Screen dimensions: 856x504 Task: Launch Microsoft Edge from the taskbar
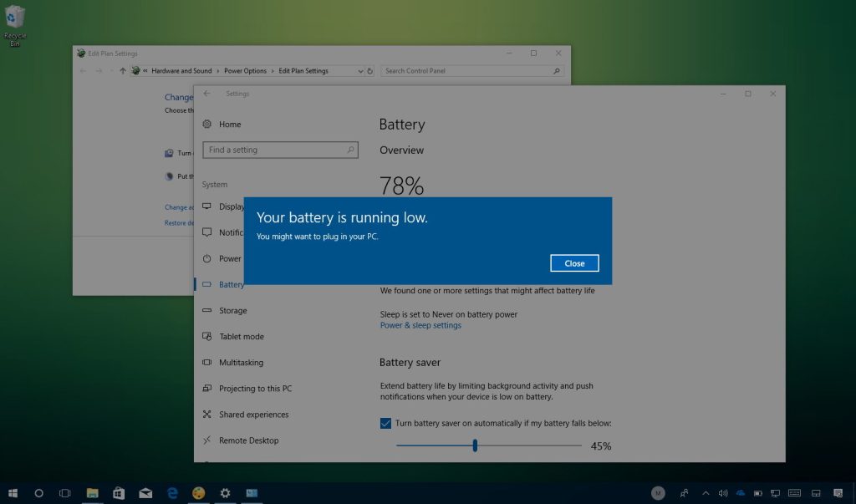tap(171, 493)
